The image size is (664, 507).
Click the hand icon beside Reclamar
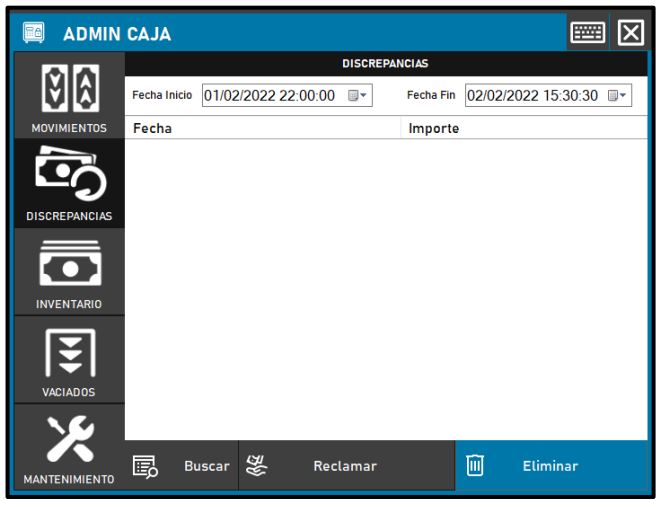coord(255,466)
